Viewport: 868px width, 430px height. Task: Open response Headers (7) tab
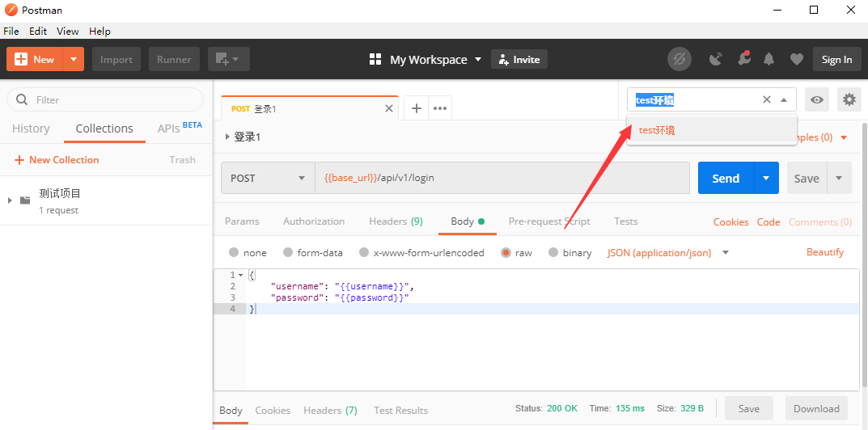[331, 410]
